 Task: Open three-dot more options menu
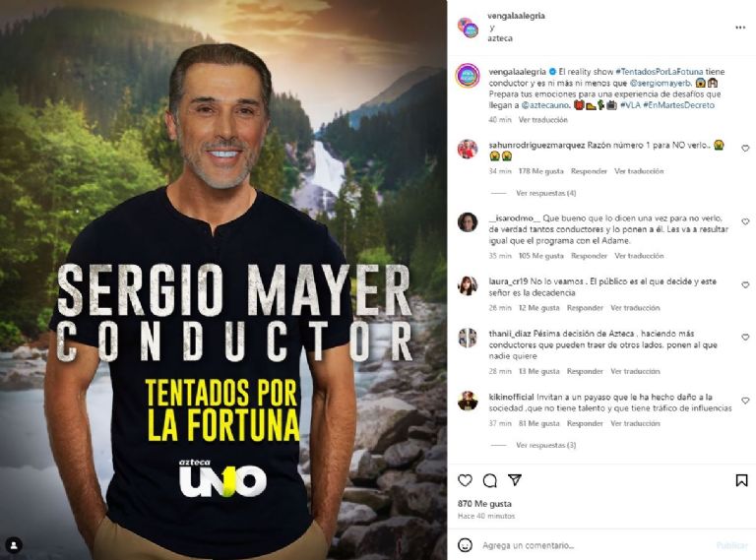pos(740,28)
